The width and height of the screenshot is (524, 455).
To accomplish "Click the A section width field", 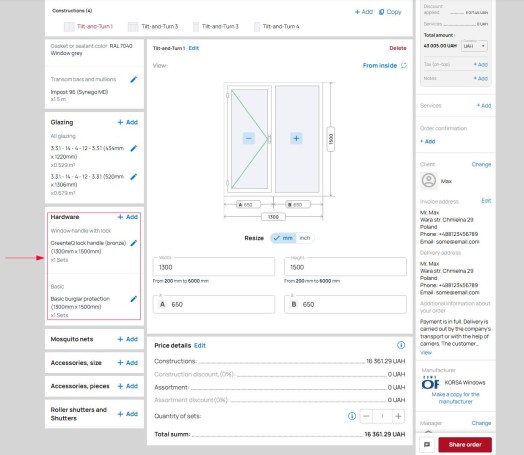I will 214,304.
